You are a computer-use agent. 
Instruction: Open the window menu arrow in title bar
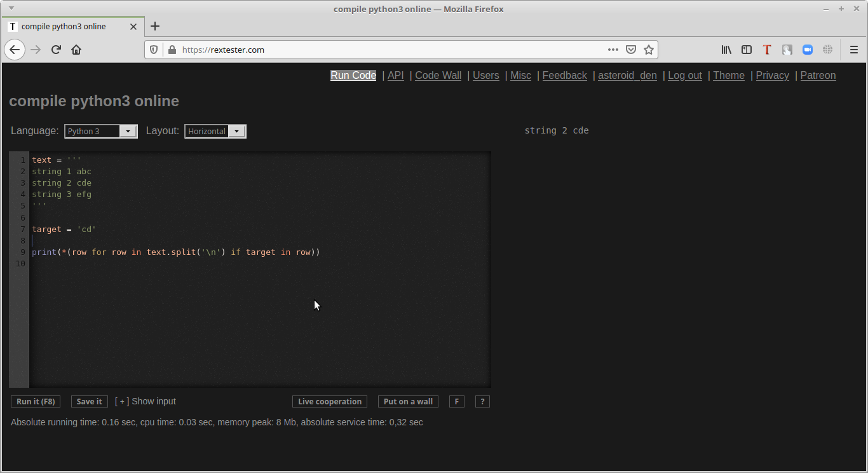coord(11,8)
